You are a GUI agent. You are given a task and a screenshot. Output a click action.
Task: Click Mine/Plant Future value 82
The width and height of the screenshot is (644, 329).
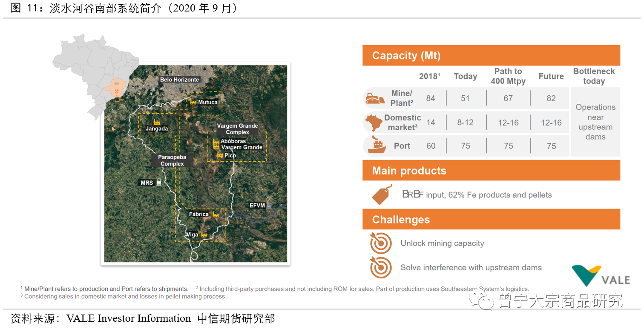551,98
